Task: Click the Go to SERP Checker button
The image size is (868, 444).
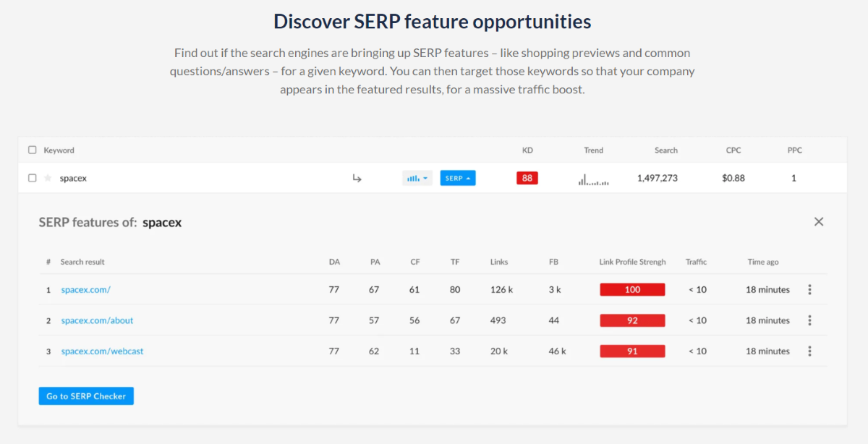Action: 86,396
